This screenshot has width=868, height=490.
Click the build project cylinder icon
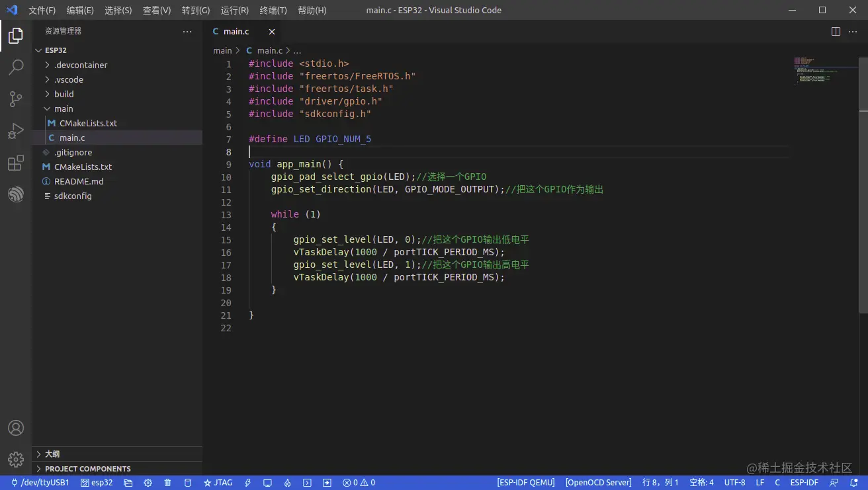click(187, 483)
